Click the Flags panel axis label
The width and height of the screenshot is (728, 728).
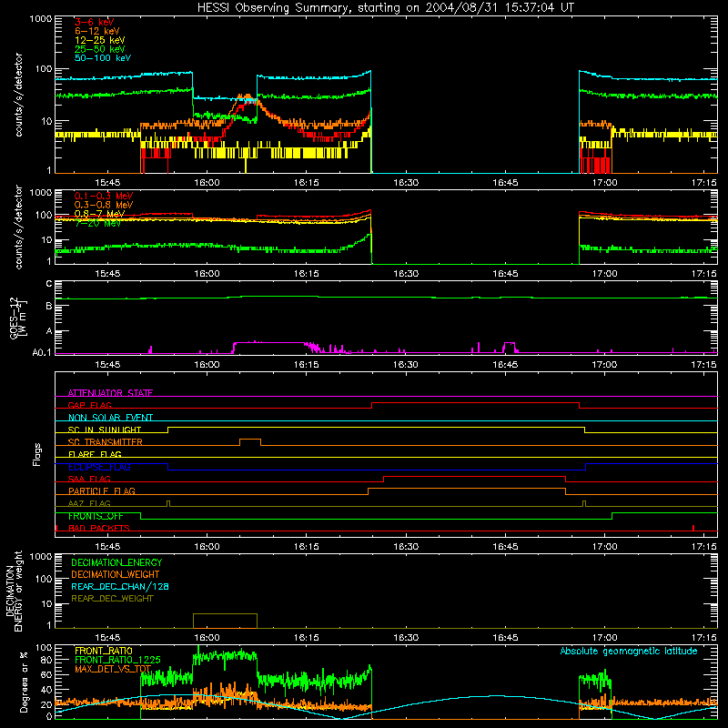coord(36,454)
